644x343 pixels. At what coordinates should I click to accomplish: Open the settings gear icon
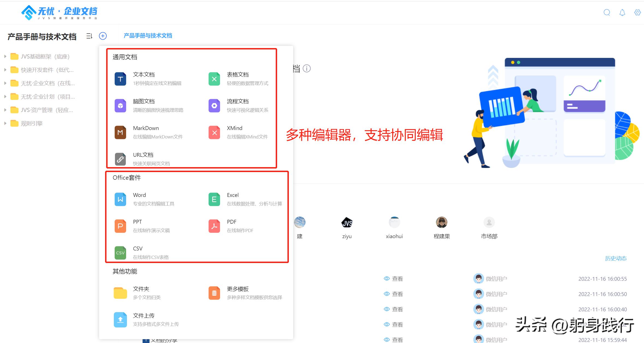(637, 13)
